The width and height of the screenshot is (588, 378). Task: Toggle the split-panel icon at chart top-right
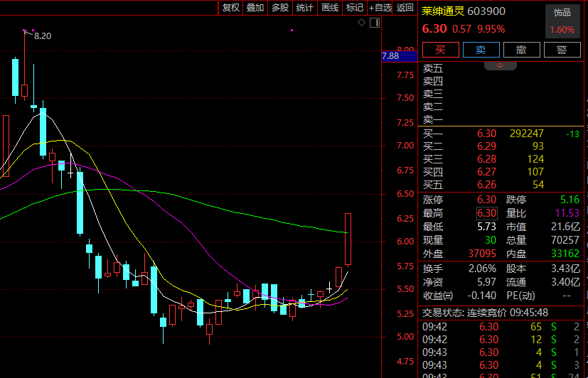[375, 23]
